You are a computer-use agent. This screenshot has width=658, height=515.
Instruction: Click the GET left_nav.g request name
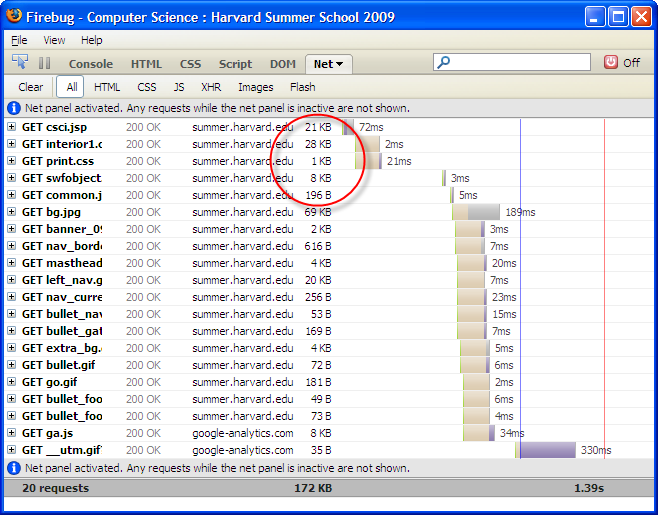(62, 280)
